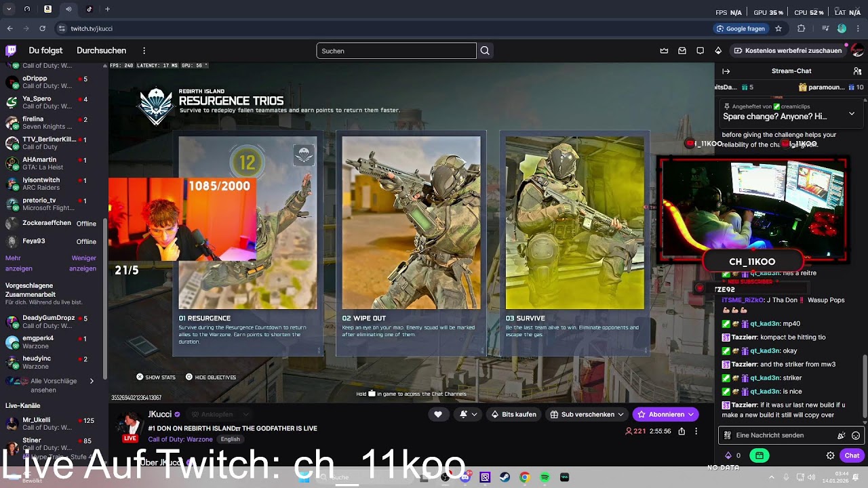Viewport: 868px width, 488px height.
Task: Click the purple Chat send button
Action: coord(852,455)
